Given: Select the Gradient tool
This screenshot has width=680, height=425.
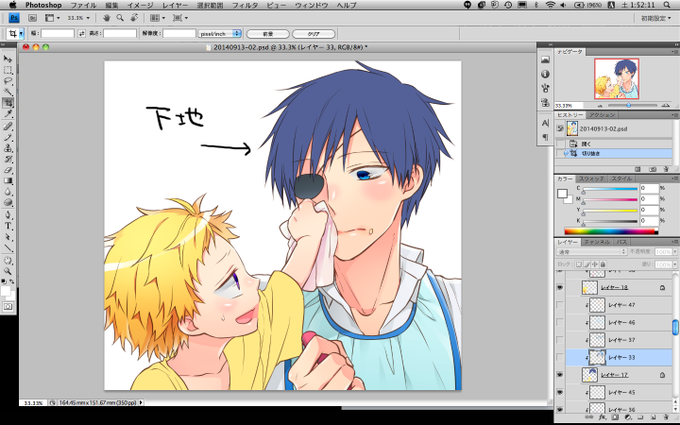Looking at the screenshot, I should (x=8, y=181).
